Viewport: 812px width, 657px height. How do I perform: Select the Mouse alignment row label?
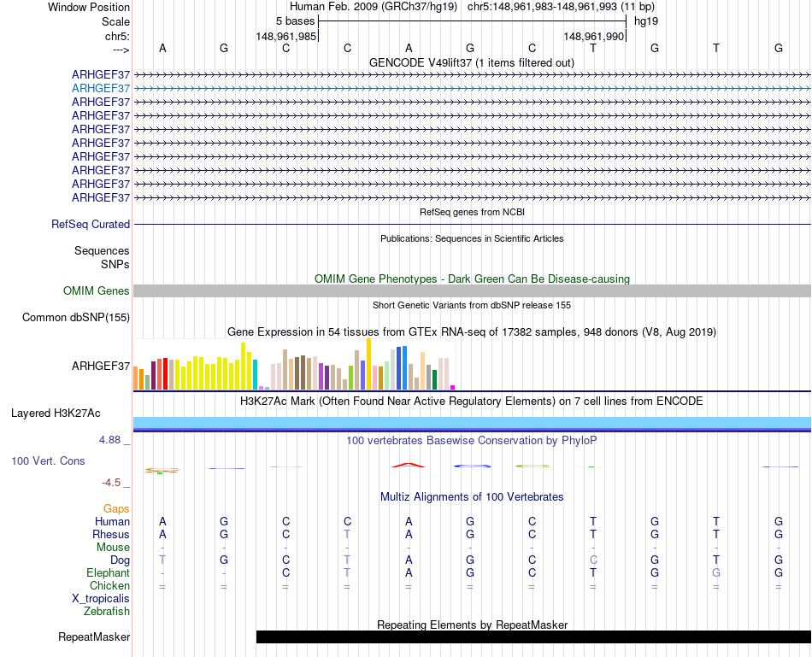click(113, 548)
